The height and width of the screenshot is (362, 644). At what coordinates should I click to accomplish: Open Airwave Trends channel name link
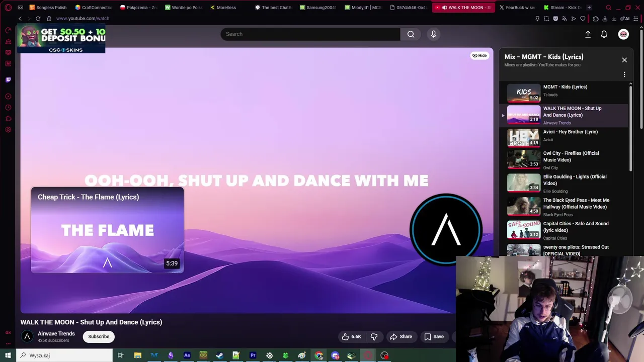pyautogui.click(x=56, y=333)
